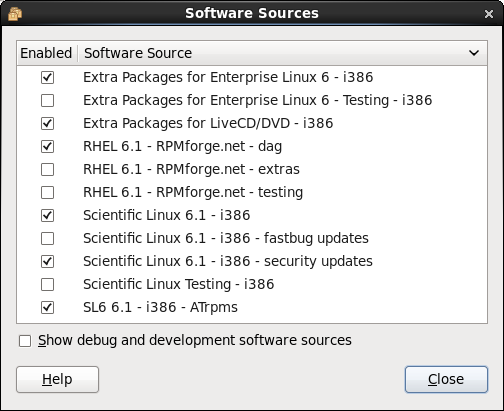Enable Scientific Linux fastbug updates source

(47, 238)
